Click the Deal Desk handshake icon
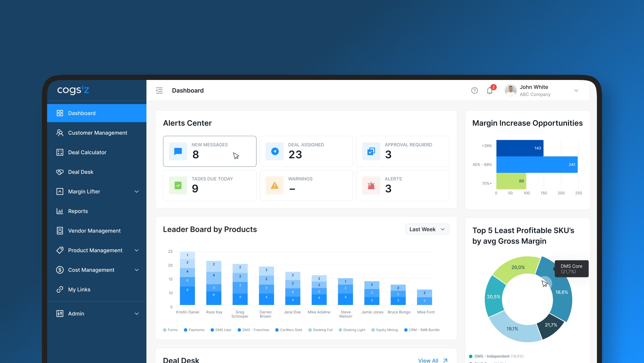 [60, 172]
